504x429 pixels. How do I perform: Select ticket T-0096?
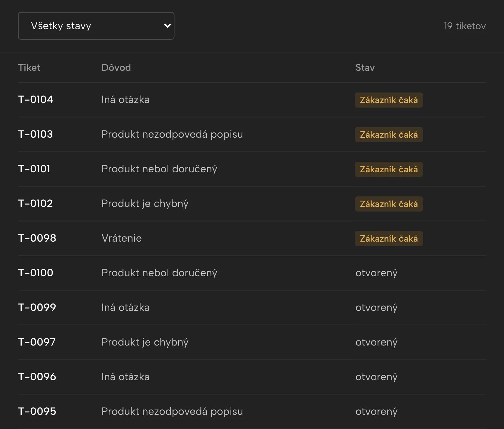click(37, 377)
